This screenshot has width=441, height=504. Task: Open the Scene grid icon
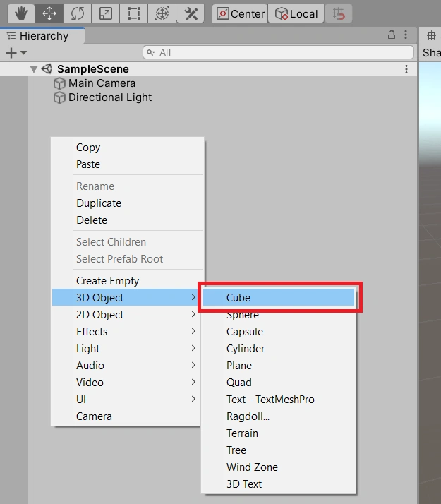pyautogui.click(x=431, y=35)
